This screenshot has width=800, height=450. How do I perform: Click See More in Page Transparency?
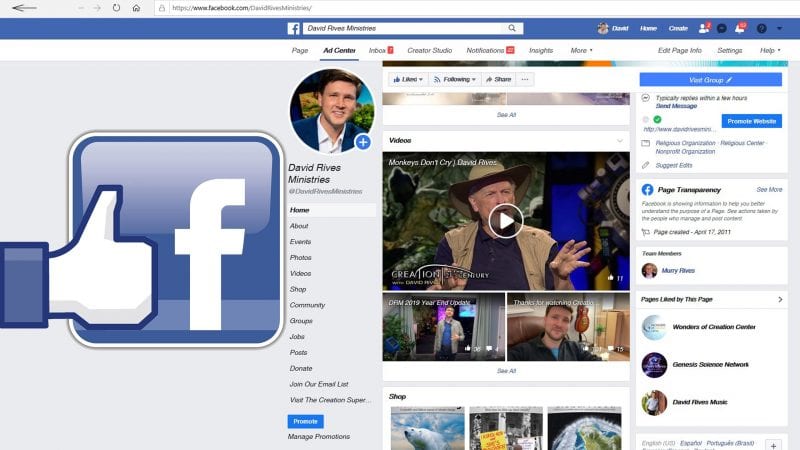click(769, 190)
